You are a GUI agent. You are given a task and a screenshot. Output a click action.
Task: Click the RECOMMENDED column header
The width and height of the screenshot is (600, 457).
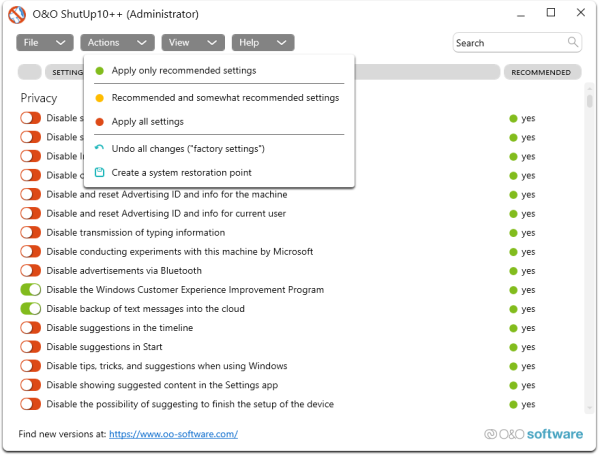[x=543, y=72]
